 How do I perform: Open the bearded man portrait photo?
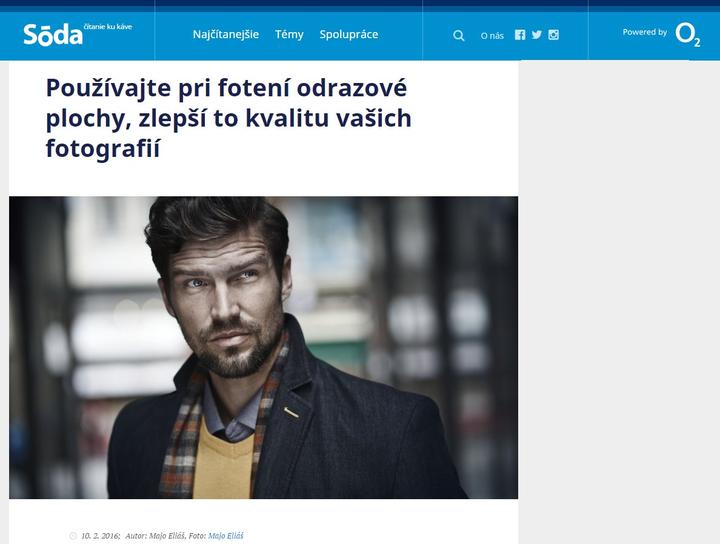(264, 348)
